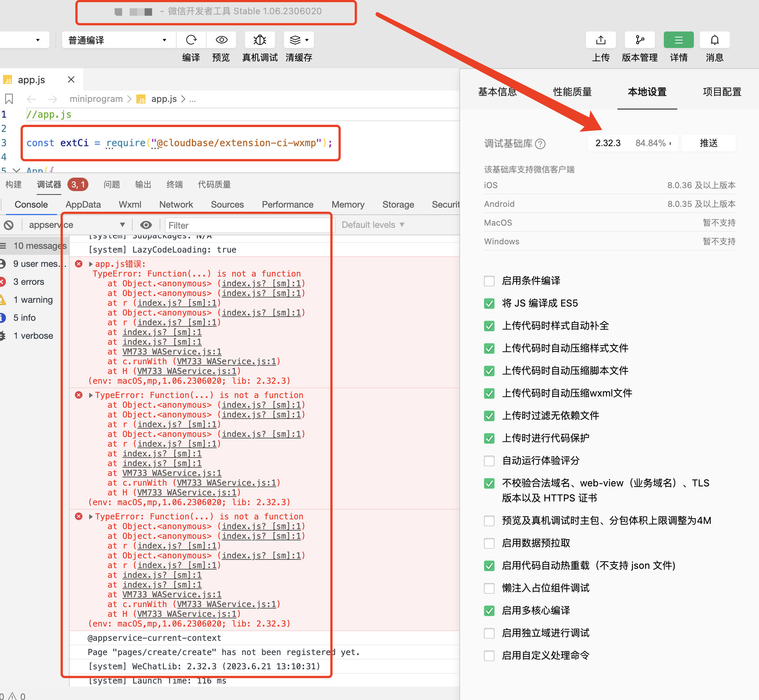The image size is (759, 700).
Task: Click the preview eye icon
Action: point(221,40)
